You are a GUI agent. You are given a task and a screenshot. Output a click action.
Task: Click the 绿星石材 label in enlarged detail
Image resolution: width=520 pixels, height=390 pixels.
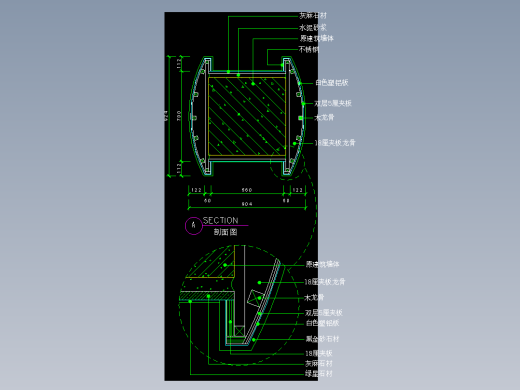(319, 373)
